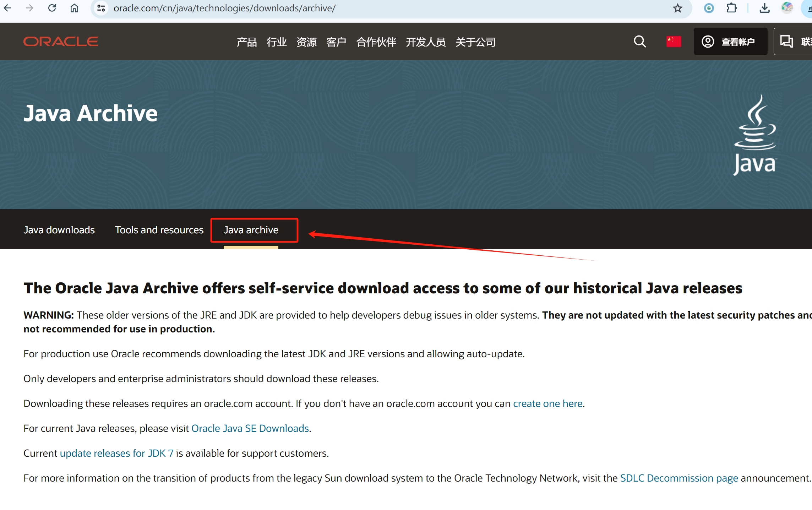This screenshot has height=510, width=812.
Task: Open the site search magnifier icon
Action: [x=640, y=42]
